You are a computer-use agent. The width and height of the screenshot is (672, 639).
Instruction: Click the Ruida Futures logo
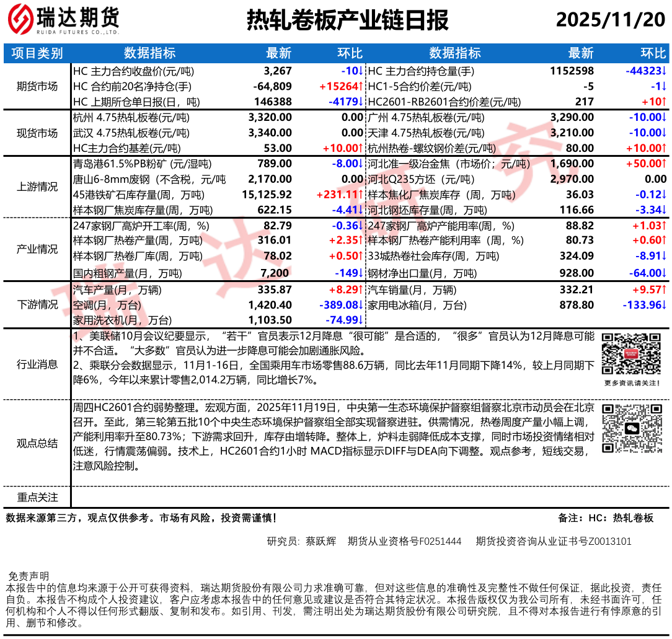[x=63, y=20]
